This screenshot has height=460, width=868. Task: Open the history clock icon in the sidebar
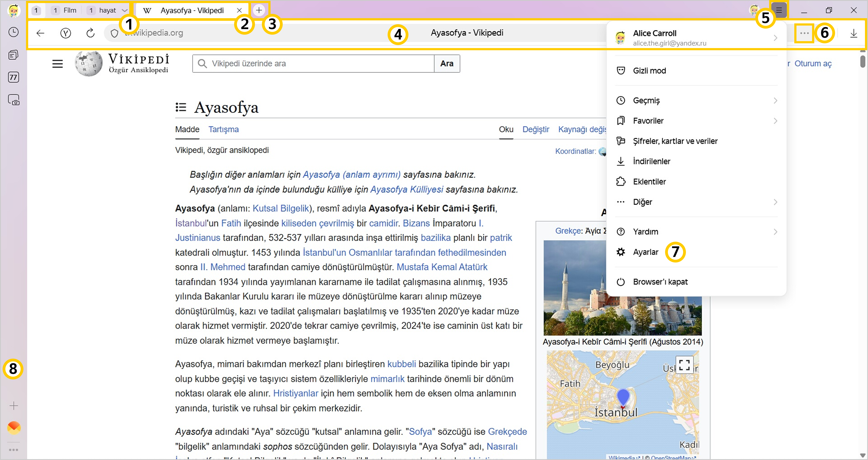coord(13,32)
